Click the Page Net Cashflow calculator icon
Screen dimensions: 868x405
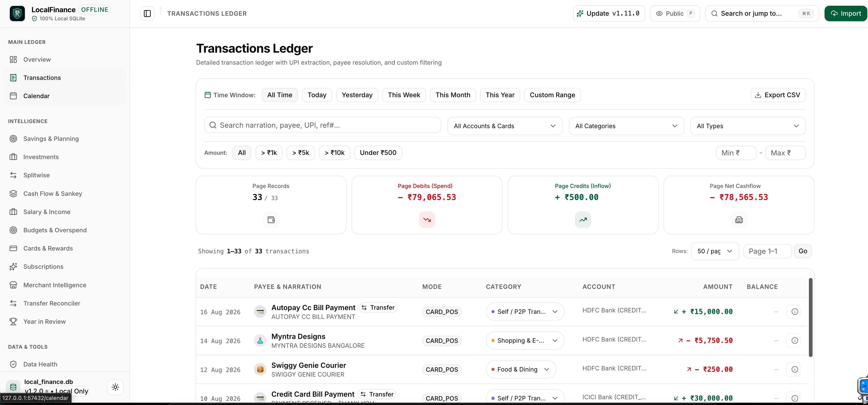[x=739, y=220]
